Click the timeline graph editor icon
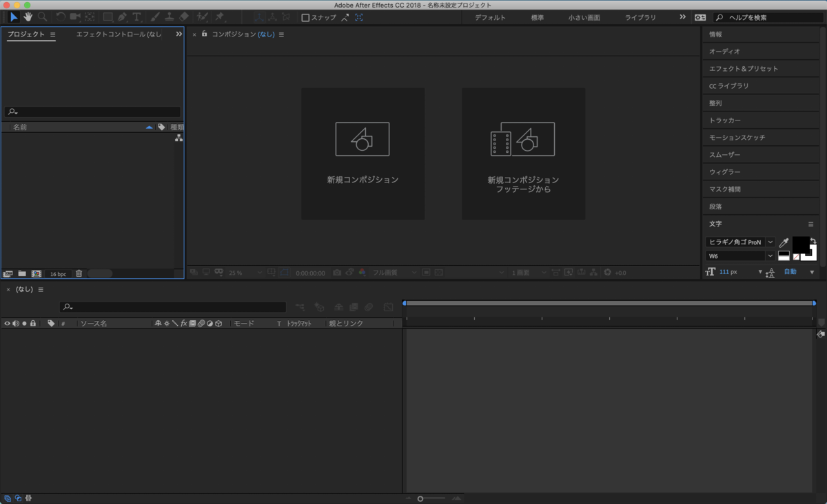The height and width of the screenshot is (504, 827). point(389,307)
